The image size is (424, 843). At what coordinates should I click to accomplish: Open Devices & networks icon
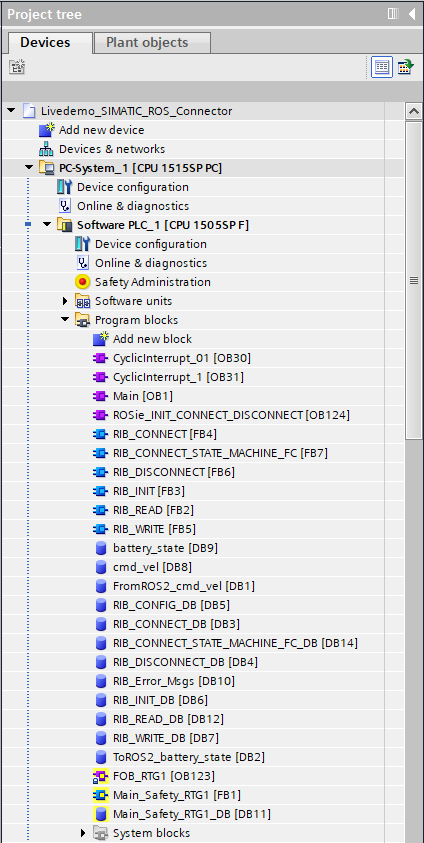pos(47,149)
